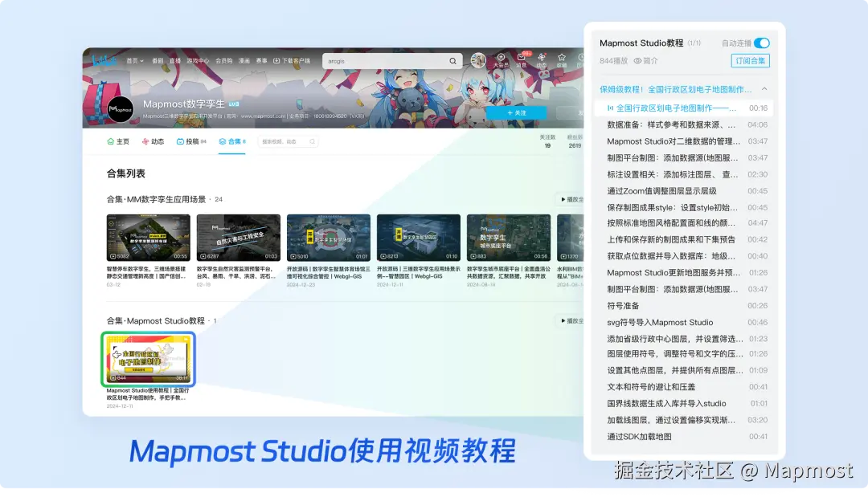Open 会员购 in the top navigation
Image resolution: width=868 pixels, height=497 pixels.
click(223, 61)
